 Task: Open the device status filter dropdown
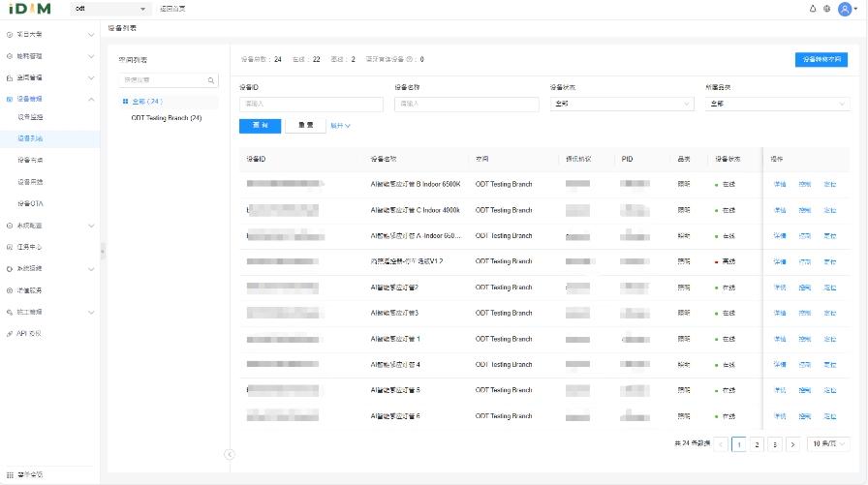pyautogui.click(x=621, y=104)
